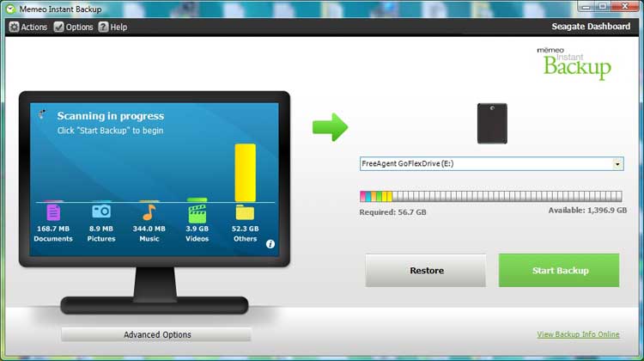Click the '52.3 GB' Others size text
The height and width of the screenshot is (361, 644).
(x=246, y=229)
